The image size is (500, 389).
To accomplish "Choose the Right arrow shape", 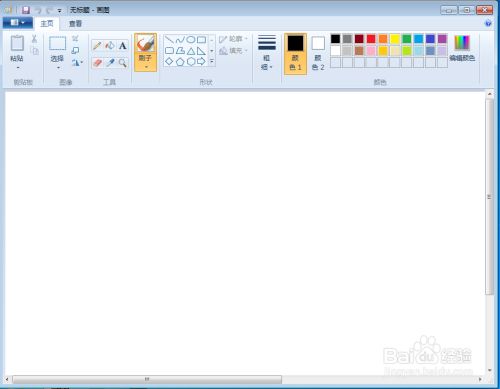I will (x=201, y=61).
